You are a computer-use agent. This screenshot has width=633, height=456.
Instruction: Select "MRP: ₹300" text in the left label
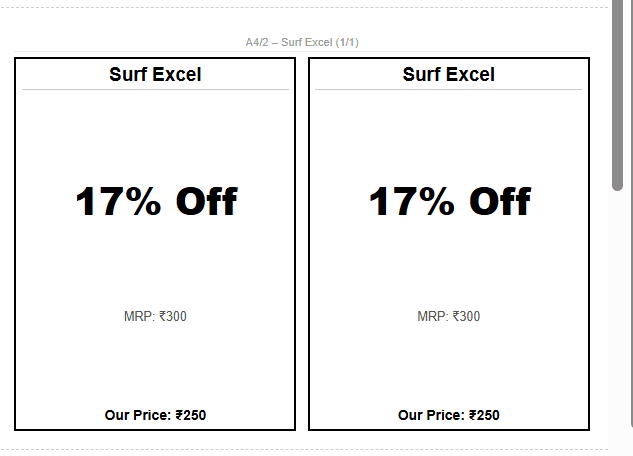155,317
